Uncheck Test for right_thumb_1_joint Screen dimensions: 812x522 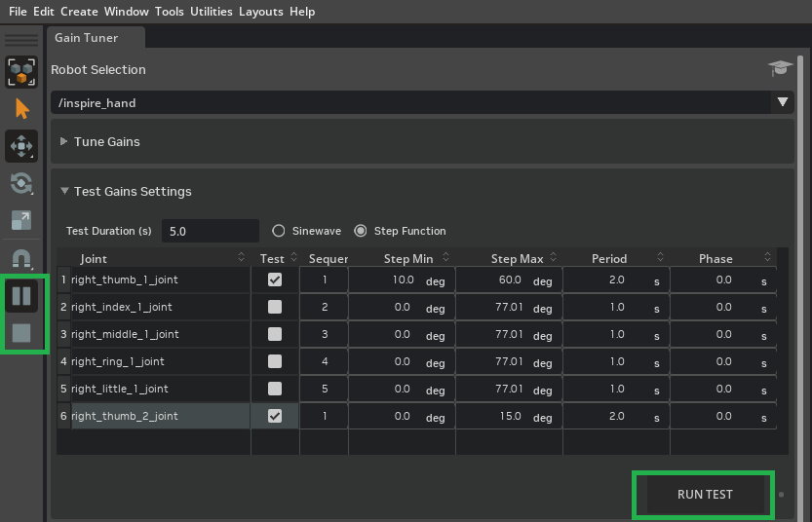click(275, 280)
